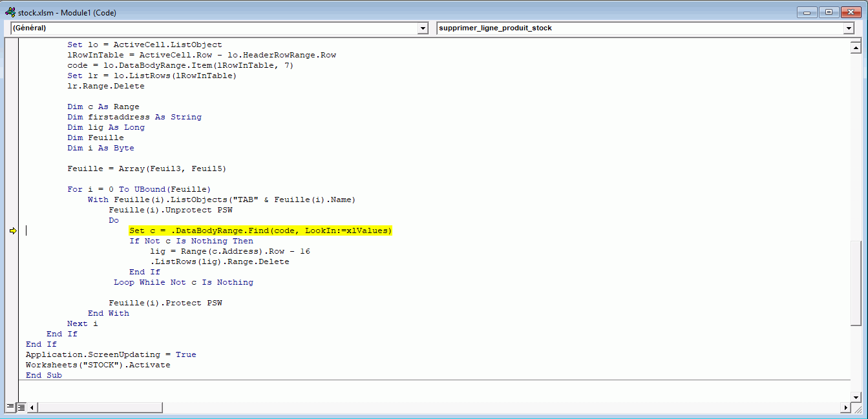868x419 pixels.
Task: Click 'Loop While Not c Is Nothing' line
Action: [x=184, y=282]
